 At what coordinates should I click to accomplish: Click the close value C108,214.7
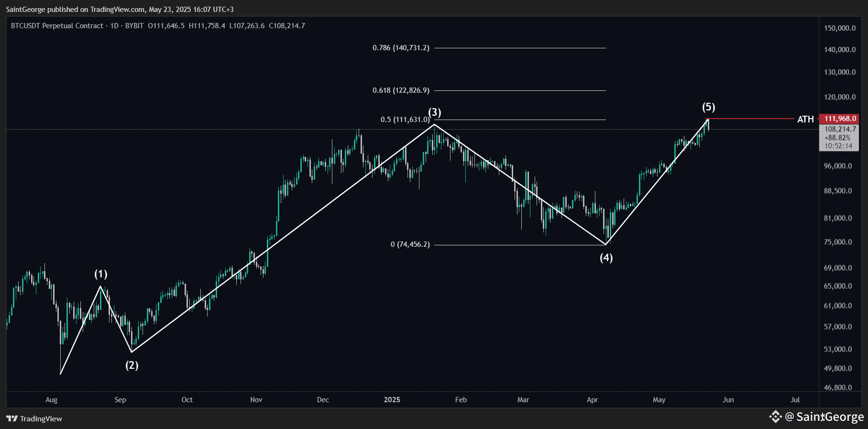coord(287,26)
